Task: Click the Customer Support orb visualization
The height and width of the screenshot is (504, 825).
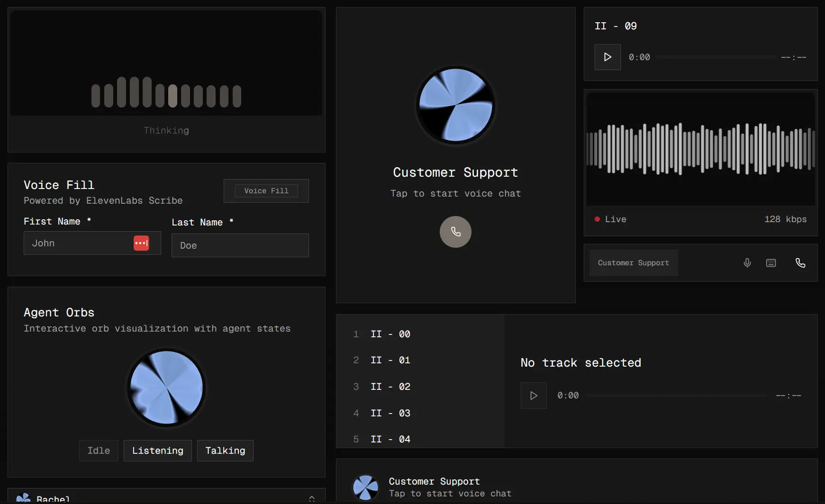Action: (455, 105)
